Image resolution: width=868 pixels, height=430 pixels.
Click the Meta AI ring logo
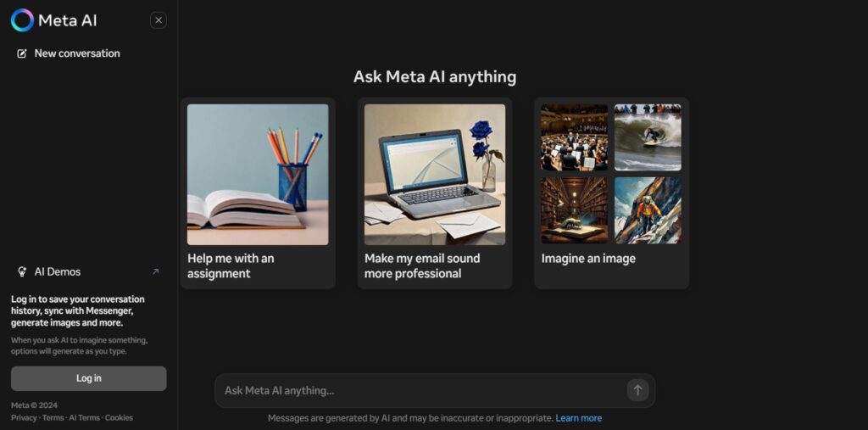point(22,20)
